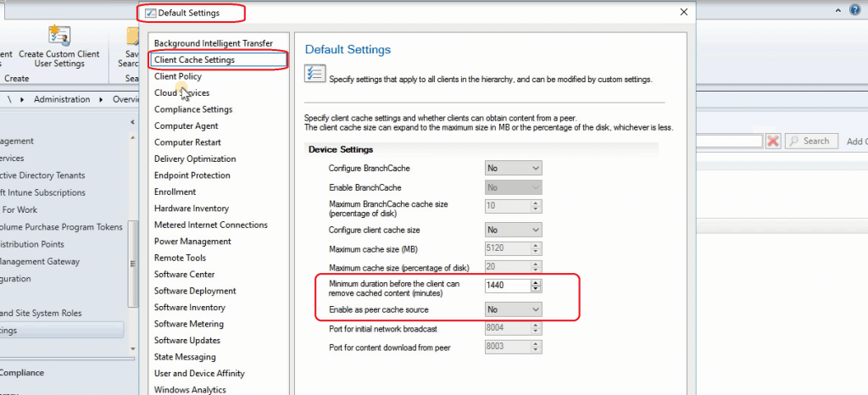868x395 pixels.
Task: Select Compliance Settings category
Action: [x=193, y=109]
